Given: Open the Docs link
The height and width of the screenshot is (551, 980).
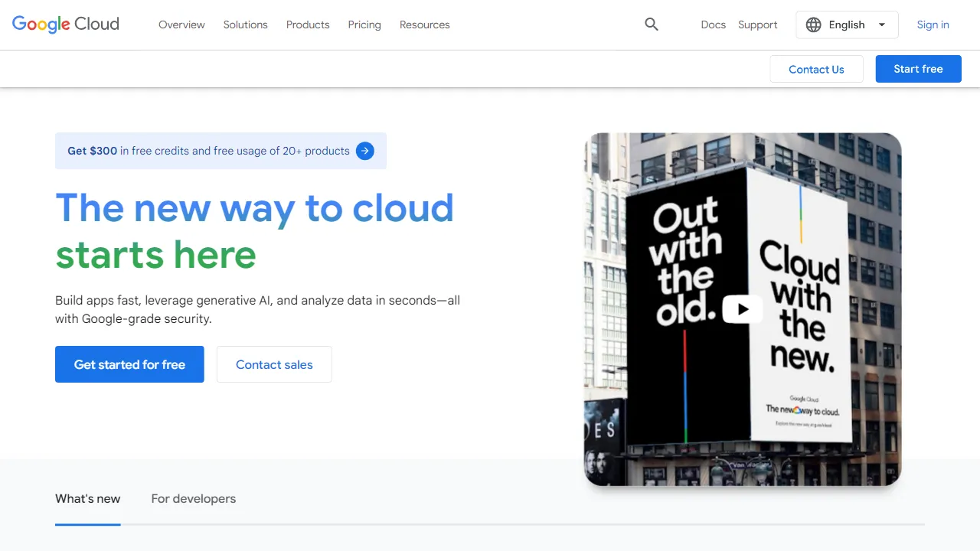Looking at the screenshot, I should [x=713, y=24].
